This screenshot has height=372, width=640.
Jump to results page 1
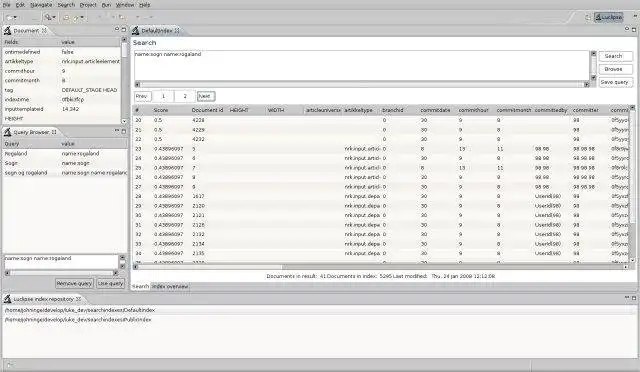tap(163, 96)
